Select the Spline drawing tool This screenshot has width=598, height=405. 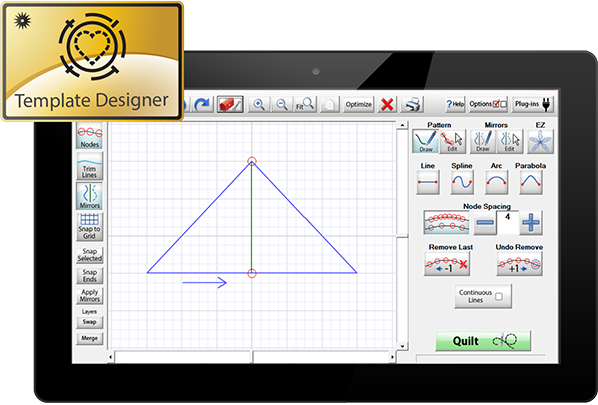pyautogui.click(x=462, y=182)
